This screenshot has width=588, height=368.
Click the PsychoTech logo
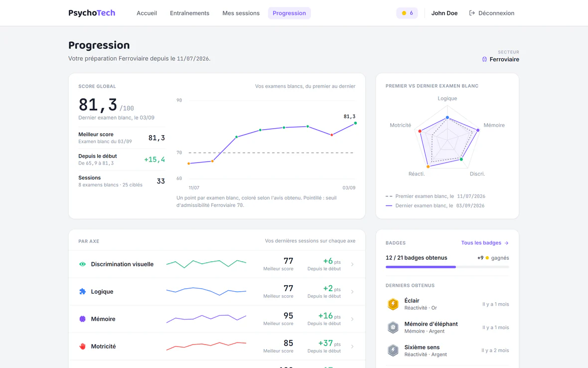click(x=92, y=13)
